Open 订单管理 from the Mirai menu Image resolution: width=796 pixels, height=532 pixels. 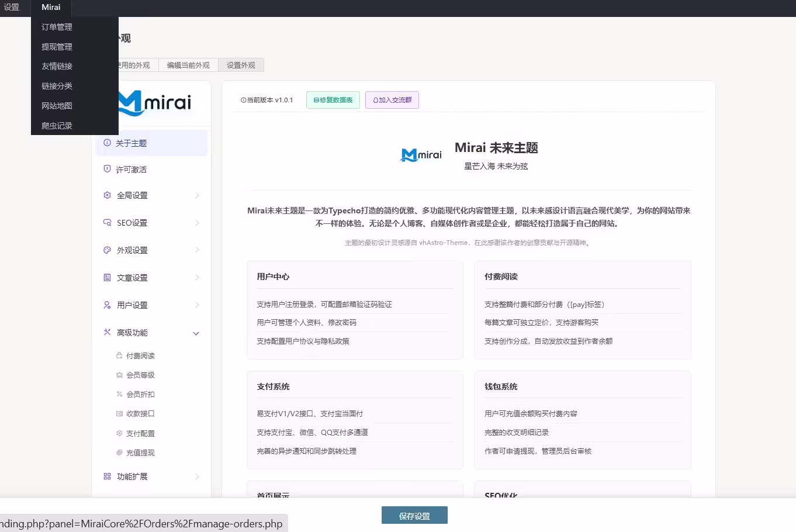coord(56,26)
